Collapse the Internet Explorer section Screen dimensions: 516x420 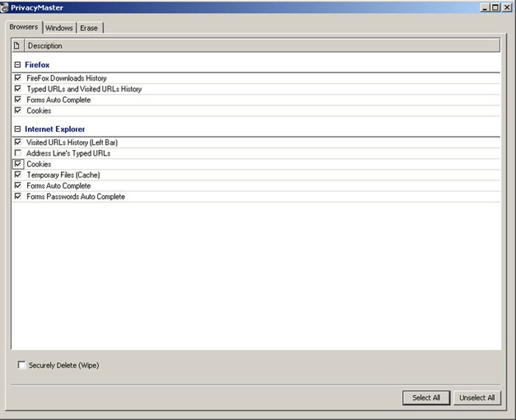tap(18, 129)
